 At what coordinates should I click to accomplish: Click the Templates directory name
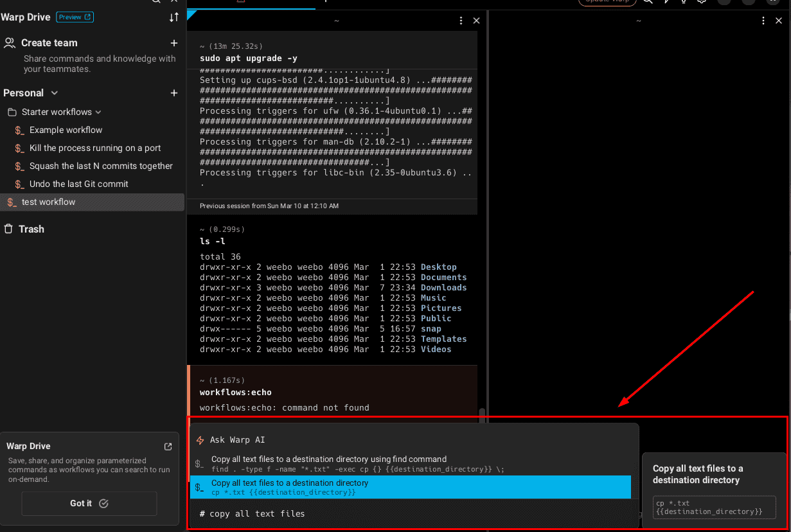[x=444, y=339]
